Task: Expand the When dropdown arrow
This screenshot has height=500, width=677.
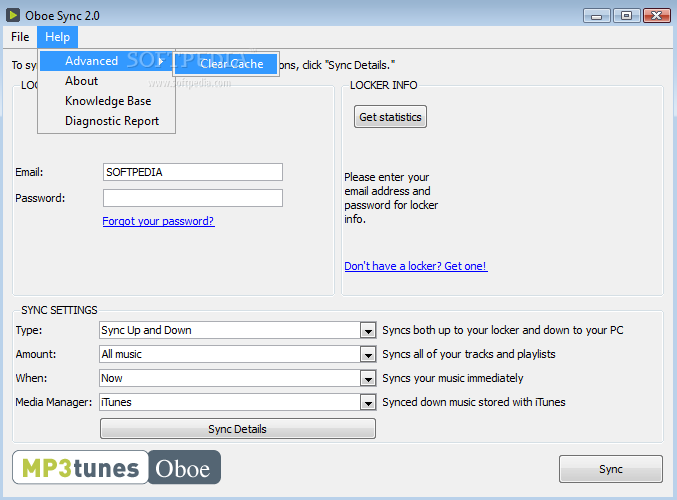Action: pyautogui.click(x=368, y=379)
